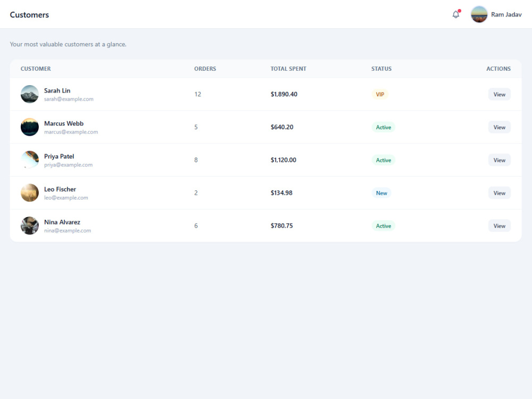
Task: Click Priya Patel's avatar photo
Action: click(29, 160)
